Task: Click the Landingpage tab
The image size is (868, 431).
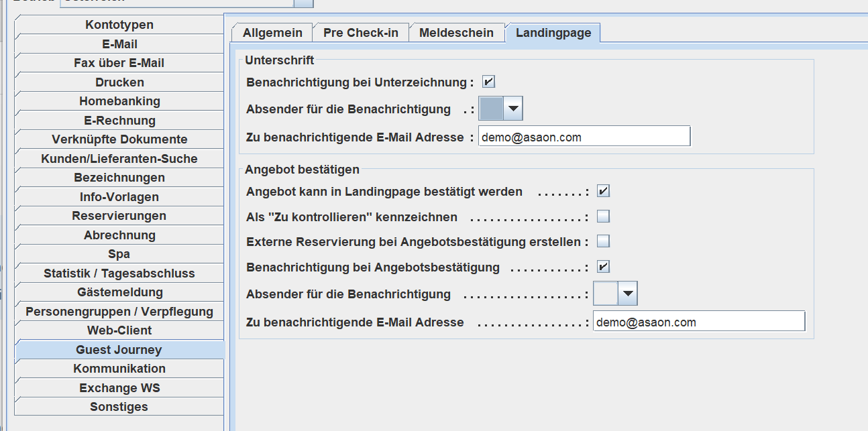Action: [x=553, y=33]
